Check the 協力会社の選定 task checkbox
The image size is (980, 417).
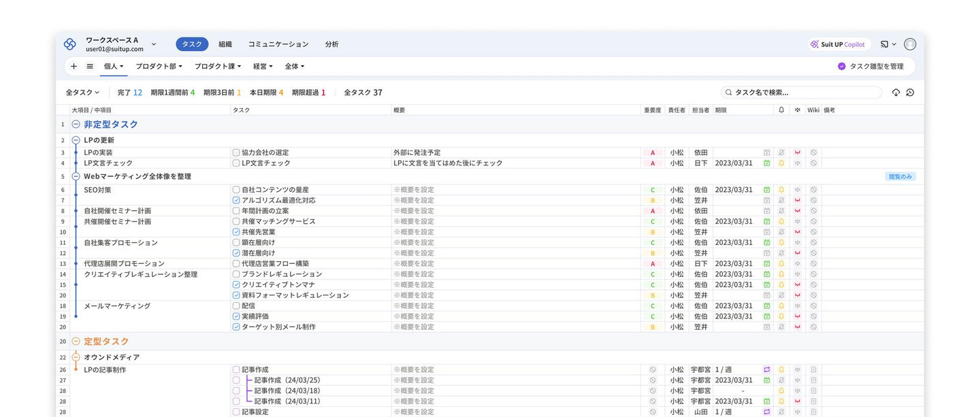[x=236, y=153]
